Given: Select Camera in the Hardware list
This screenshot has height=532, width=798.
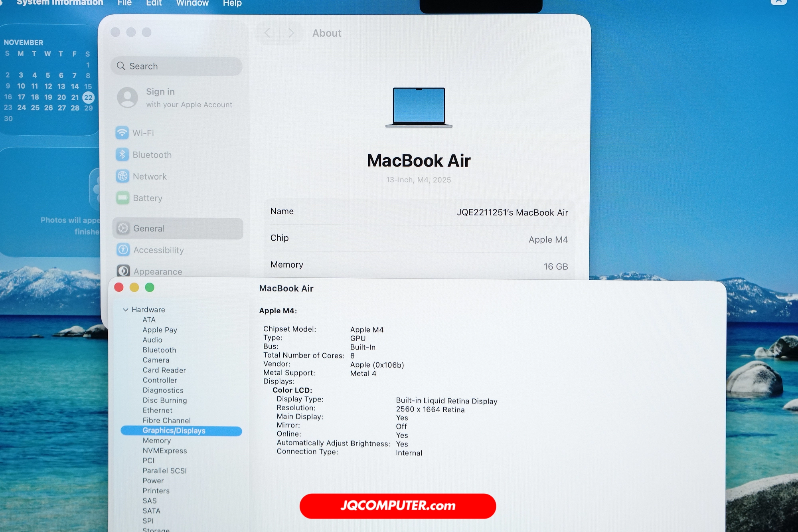Looking at the screenshot, I should [156, 360].
